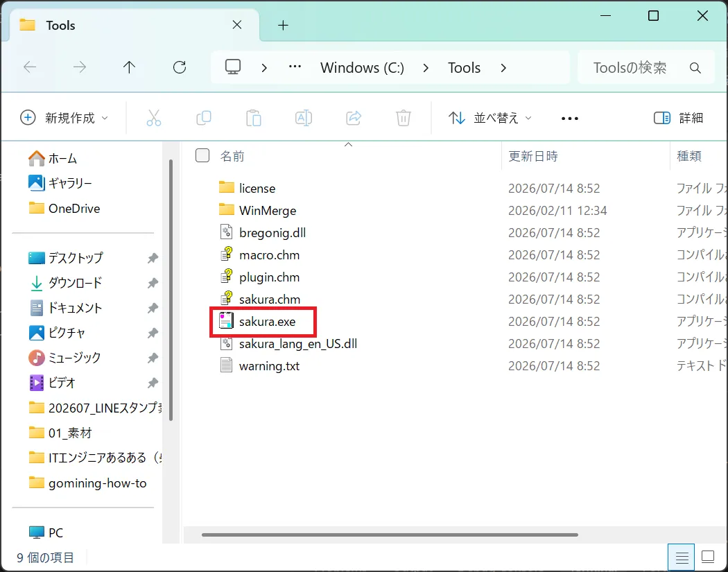728x572 pixels.
Task: Sort by the 更新日時 column header
Action: pos(533,156)
